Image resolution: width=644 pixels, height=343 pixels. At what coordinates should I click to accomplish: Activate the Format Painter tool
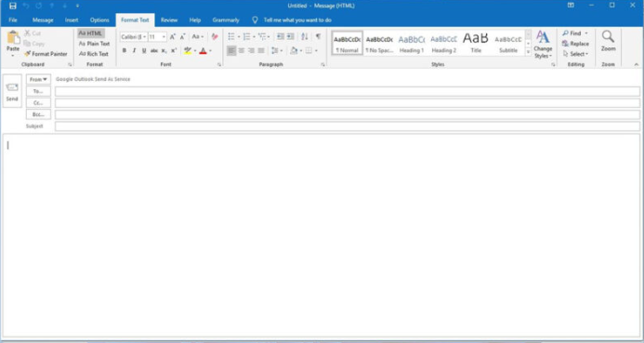point(46,54)
